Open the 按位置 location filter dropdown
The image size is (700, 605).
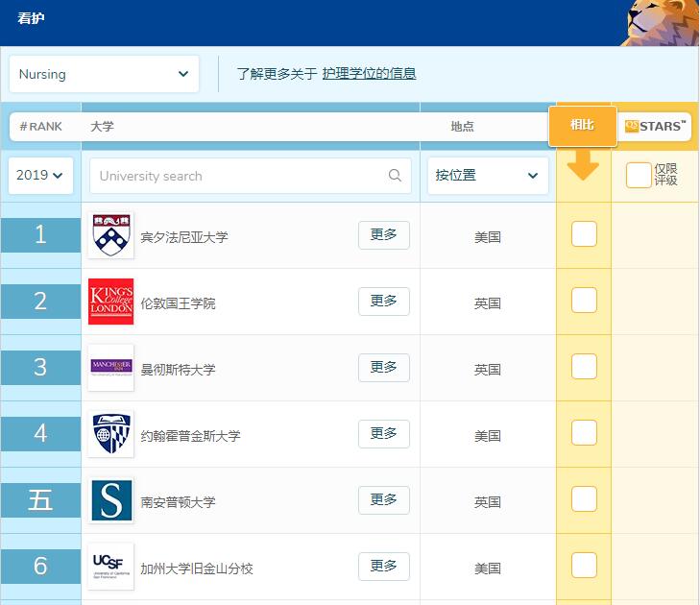(487, 176)
